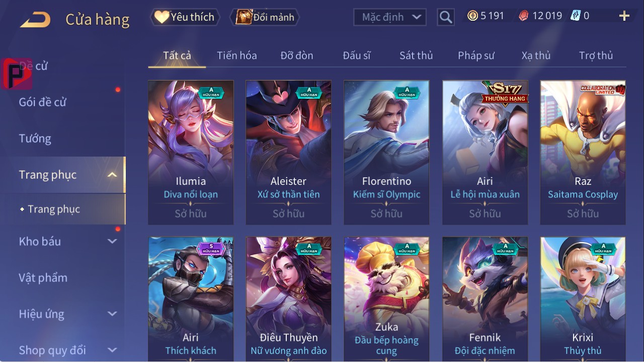Image resolution: width=644 pixels, height=362 pixels.
Task: Select Raz Saitama Cosplay skin card
Action: 583,153
